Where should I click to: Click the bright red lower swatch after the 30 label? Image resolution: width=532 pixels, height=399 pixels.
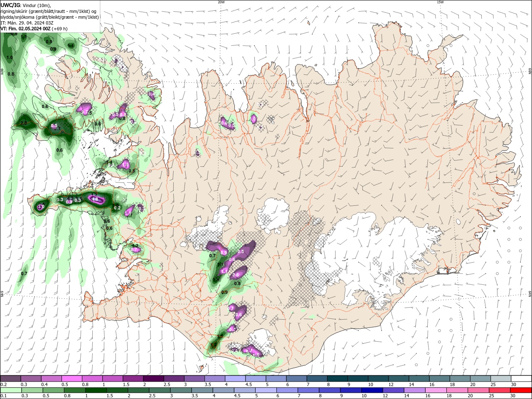(521, 390)
